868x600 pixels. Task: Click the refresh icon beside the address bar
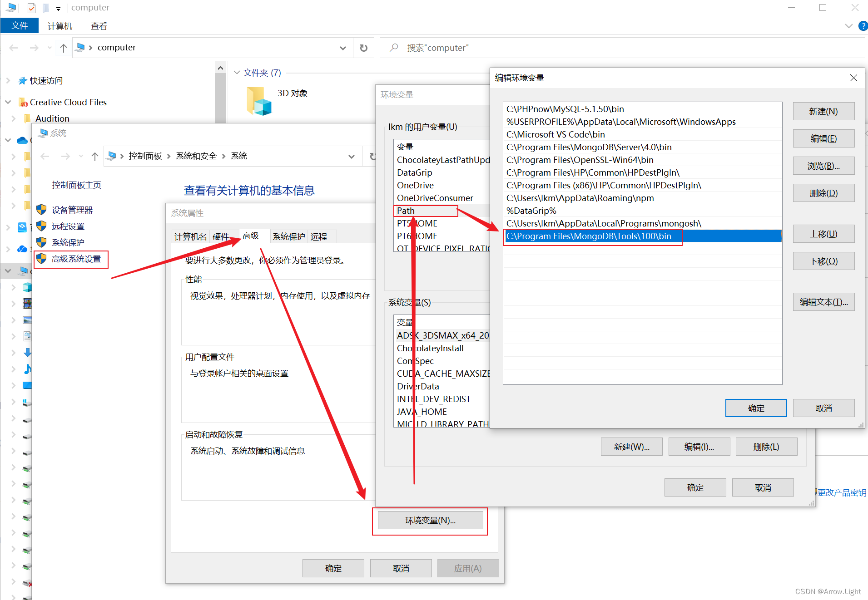tap(363, 47)
